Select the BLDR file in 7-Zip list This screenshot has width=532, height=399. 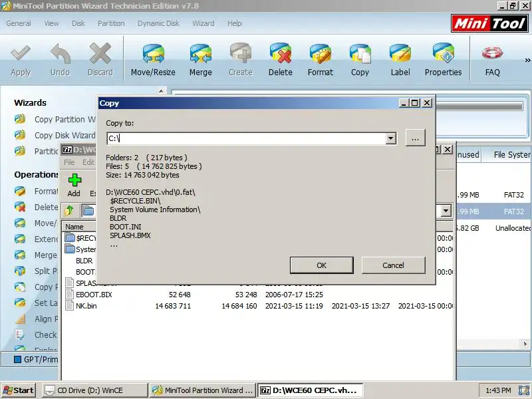(x=84, y=261)
